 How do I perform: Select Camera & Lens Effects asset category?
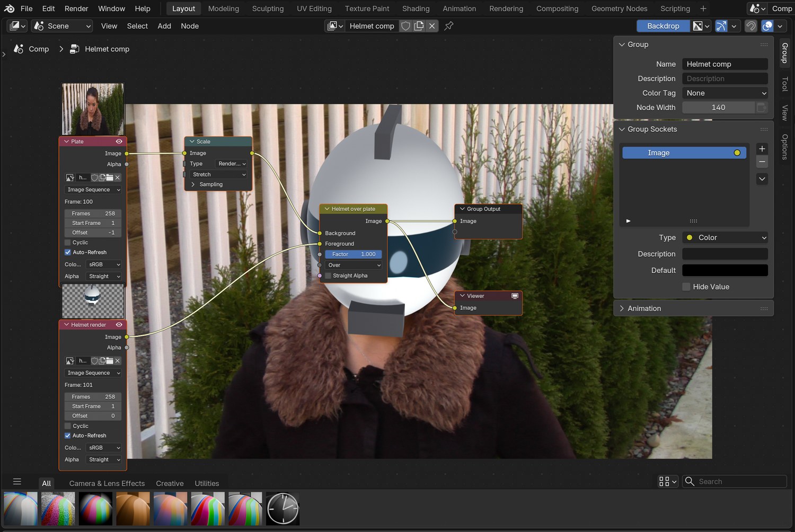(x=107, y=483)
